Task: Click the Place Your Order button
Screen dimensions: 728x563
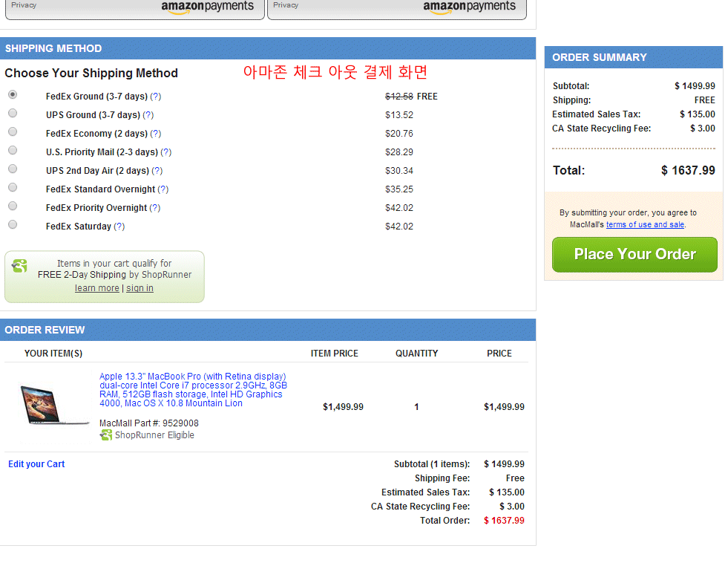Action: 634,255
